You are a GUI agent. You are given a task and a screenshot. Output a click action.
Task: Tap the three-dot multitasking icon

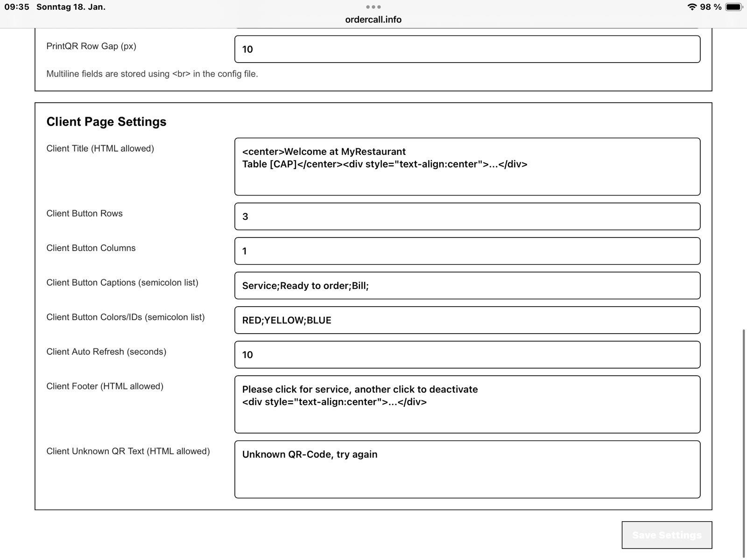(x=373, y=7)
